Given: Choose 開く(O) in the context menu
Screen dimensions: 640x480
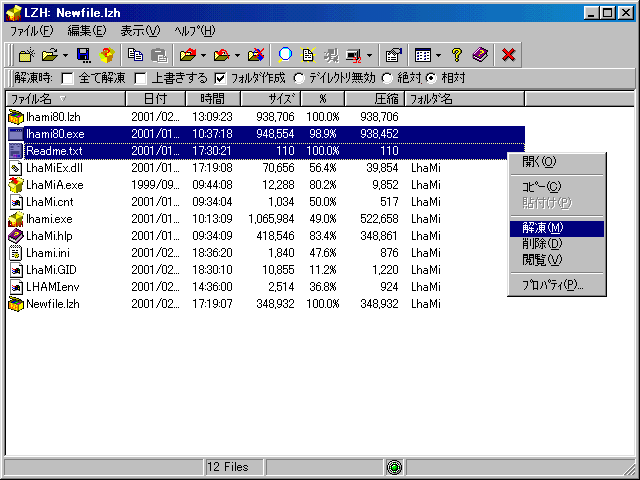Looking at the screenshot, I should [x=557, y=162].
